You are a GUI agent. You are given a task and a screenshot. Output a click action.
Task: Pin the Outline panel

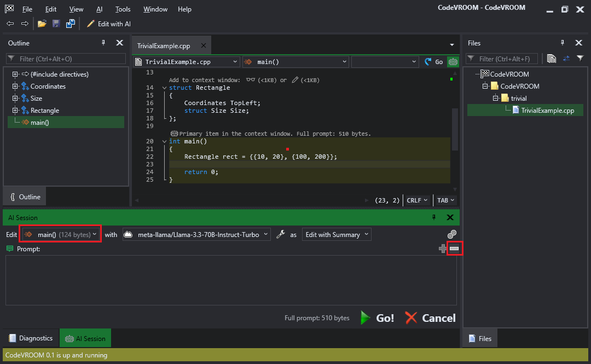103,43
